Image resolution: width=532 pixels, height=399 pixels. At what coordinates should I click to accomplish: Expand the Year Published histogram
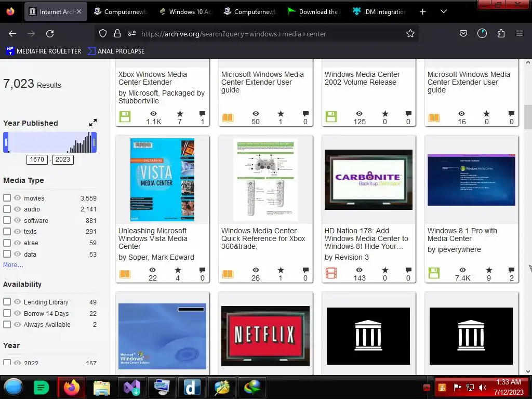pyautogui.click(x=92, y=123)
